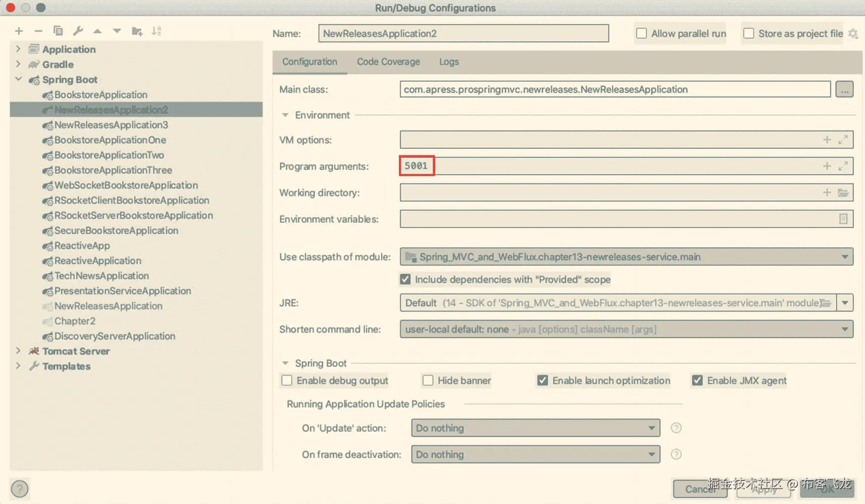Check Store as project file
865x504 pixels.
click(749, 33)
